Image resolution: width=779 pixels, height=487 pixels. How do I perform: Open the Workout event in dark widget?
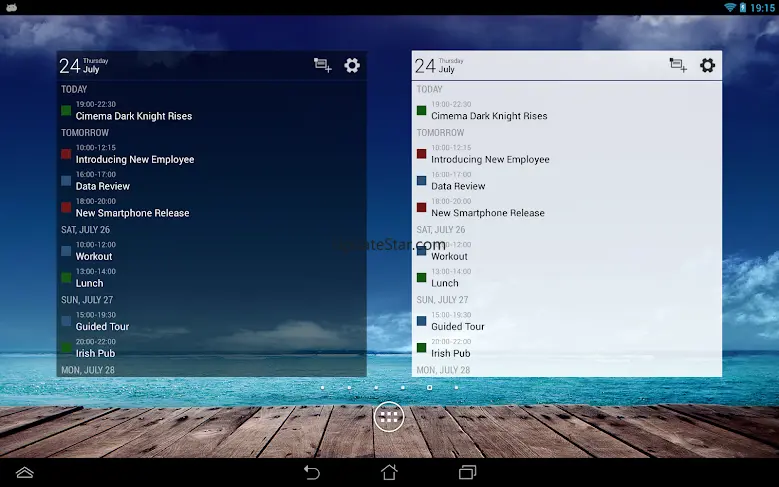(x=96, y=256)
